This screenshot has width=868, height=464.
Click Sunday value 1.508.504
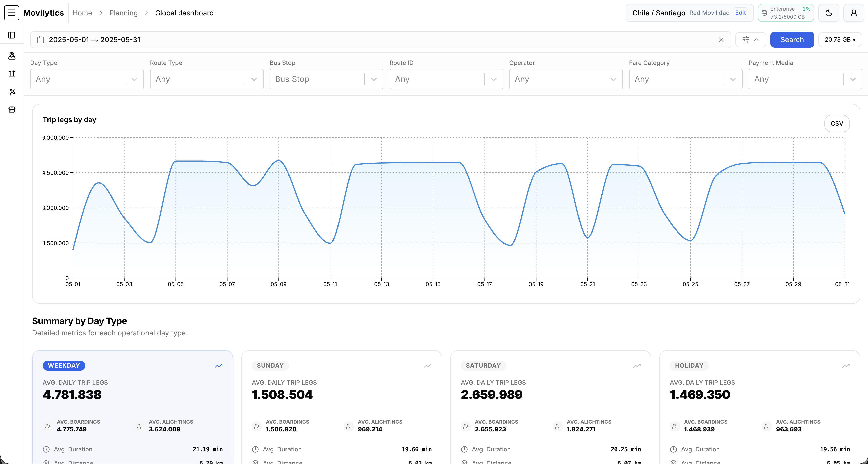(282, 395)
